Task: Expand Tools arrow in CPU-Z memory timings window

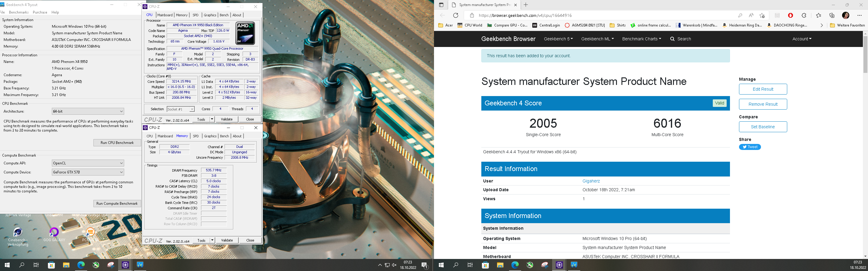Action: [x=212, y=240]
